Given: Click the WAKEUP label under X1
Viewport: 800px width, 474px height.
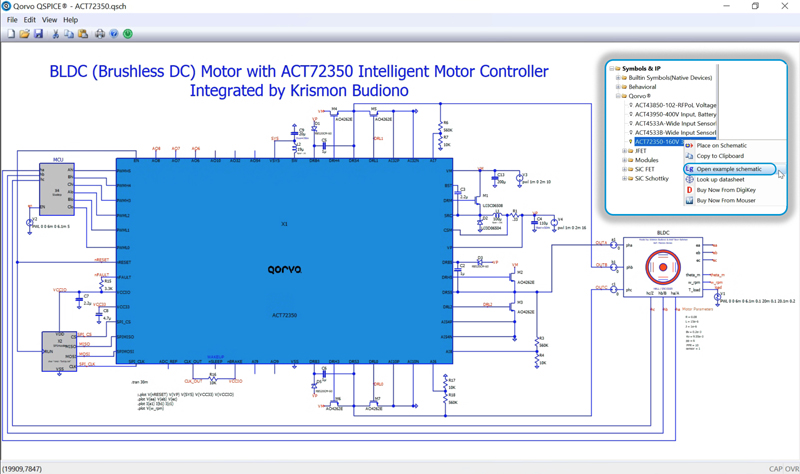Looking at the screenshot, I should click(215, 357).
